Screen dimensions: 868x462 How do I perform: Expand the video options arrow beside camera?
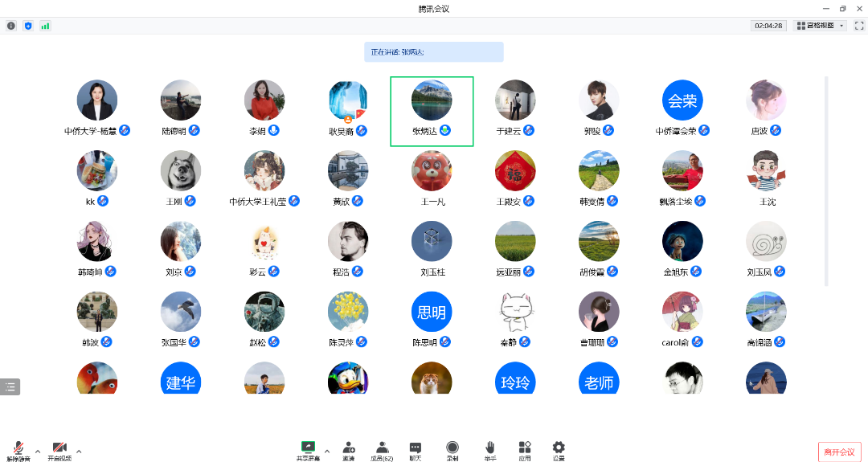click(x=79, y=451)
